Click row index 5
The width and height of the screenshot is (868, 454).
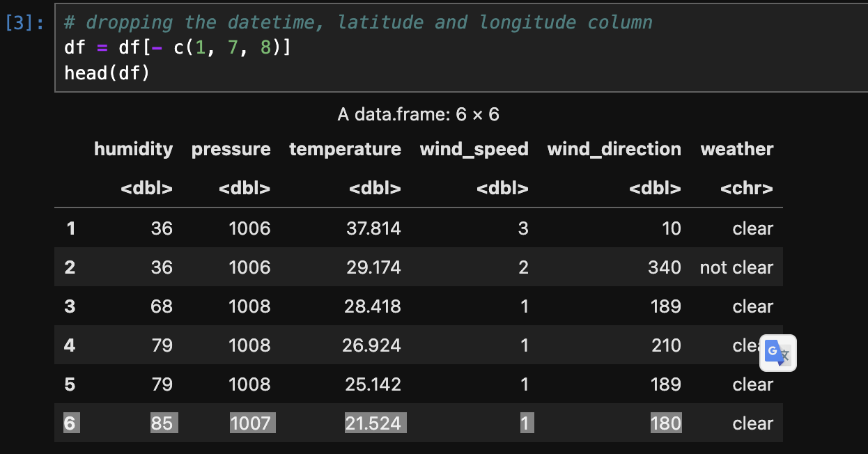point(70,384)
